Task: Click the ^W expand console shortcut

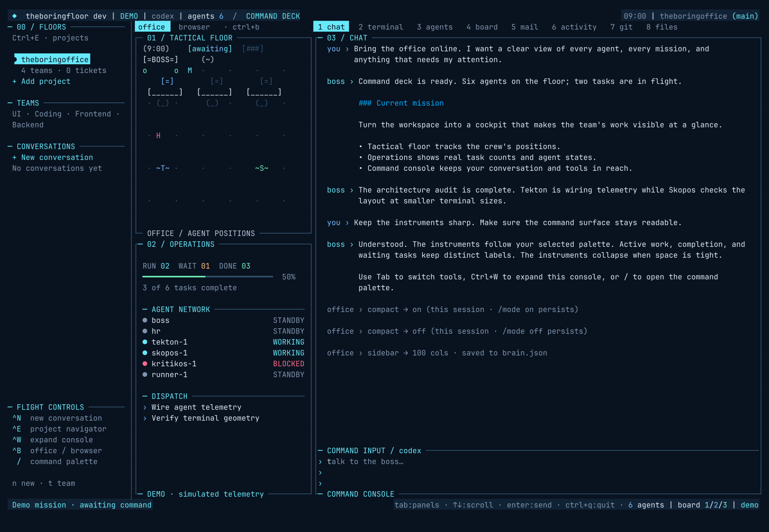Action: (52, 440)
